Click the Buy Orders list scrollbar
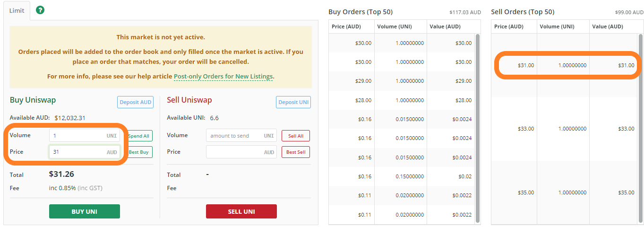Image resolution: width=644 pixels, height=227 pixels. point(478,128)
